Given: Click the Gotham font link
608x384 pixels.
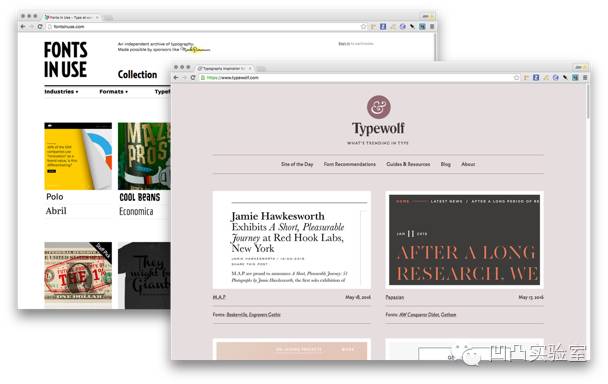Looking at the screenshot, I should pos(449,315).
